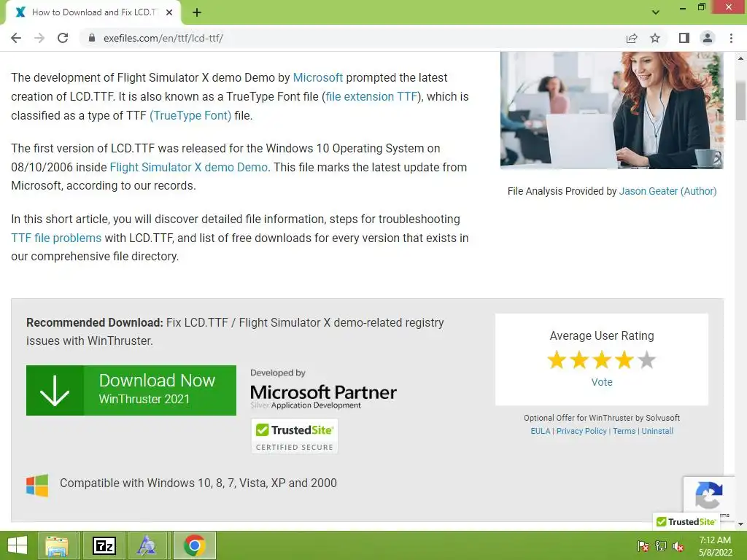Viewport: 747px width, 560px height.
Task: Click the TrustedSite Certified Secure badge
Action: (x=295, y=436)
